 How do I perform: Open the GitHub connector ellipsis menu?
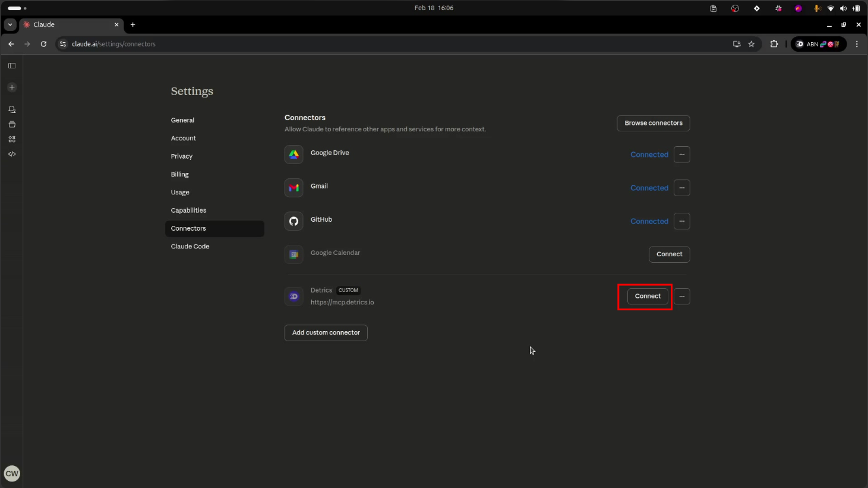pos(681,221)
